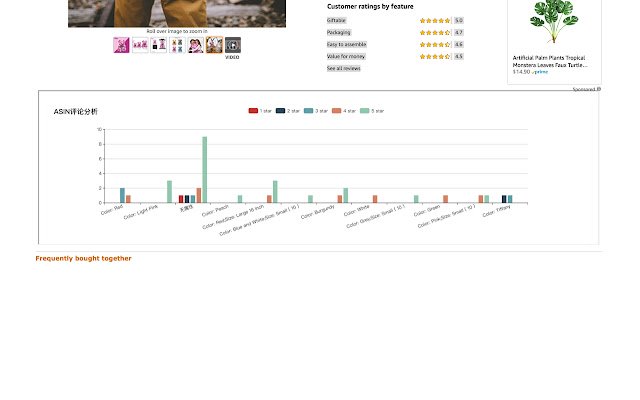Viewport: 640px width, 400px height.
Task: Click the 4 star bar for Color: White
Action: coord(375,199)
